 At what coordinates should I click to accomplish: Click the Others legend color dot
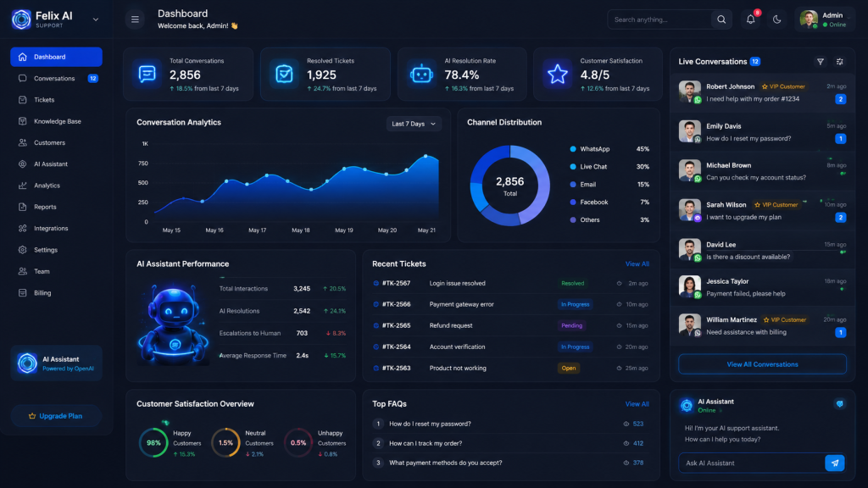(x=573, y=220)
